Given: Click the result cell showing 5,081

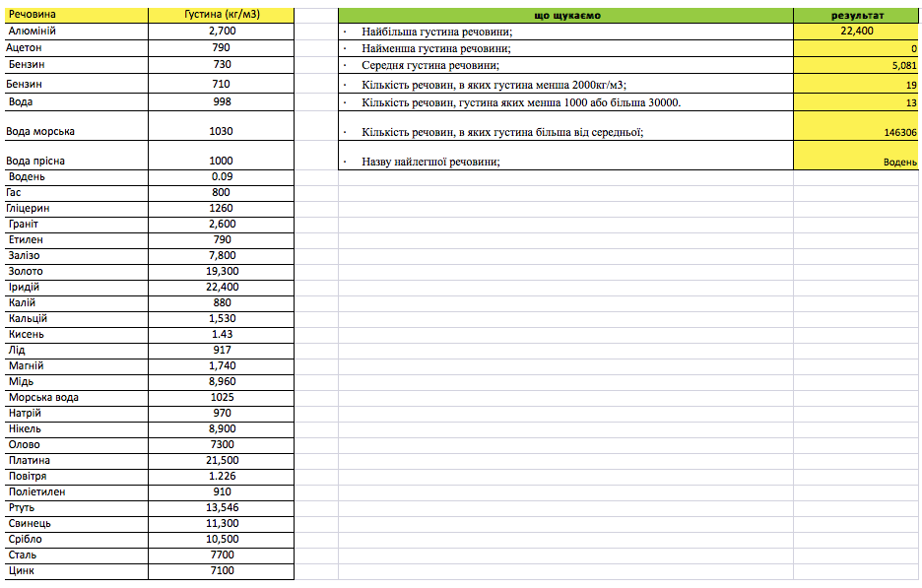Looking at the screenshot, I should tap(856, 66).
